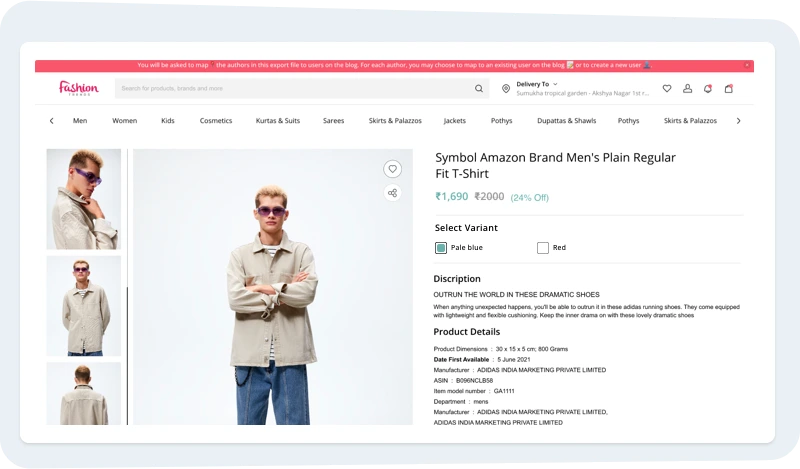Open the notifications bell icon
The height and width of the screenshot is (469, 800).
pos(708,88)
